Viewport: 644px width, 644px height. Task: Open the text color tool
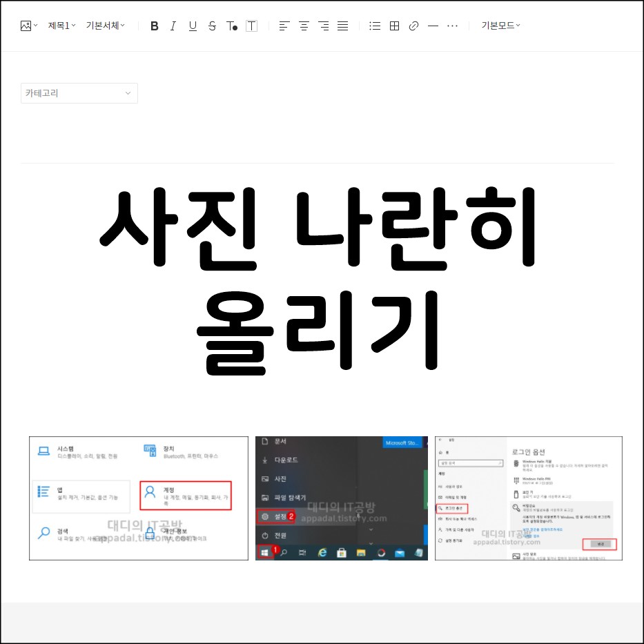coord(232,26)
